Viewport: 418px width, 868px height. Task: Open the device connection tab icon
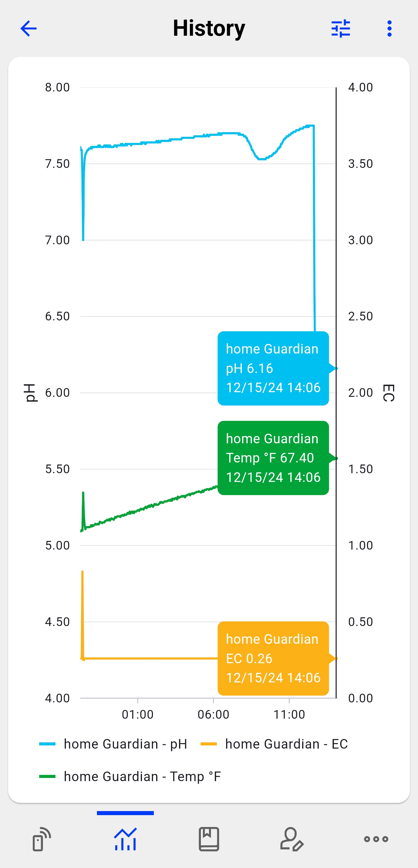coord(42,839)
